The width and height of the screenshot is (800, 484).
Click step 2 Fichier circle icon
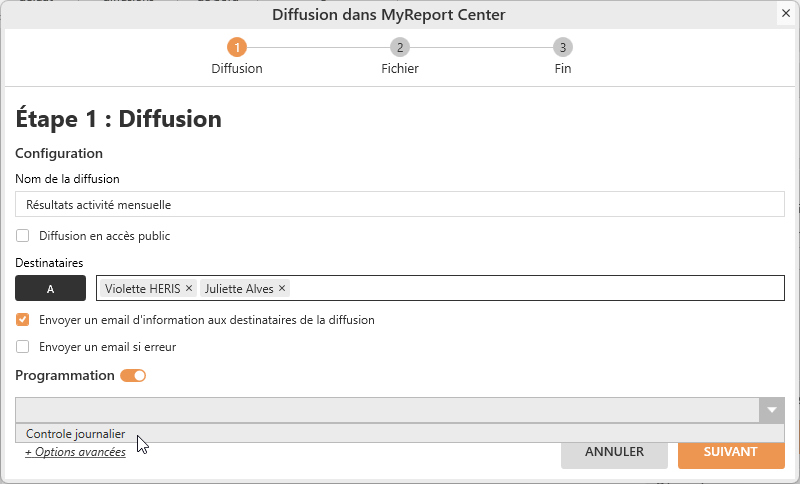[400, 47]
